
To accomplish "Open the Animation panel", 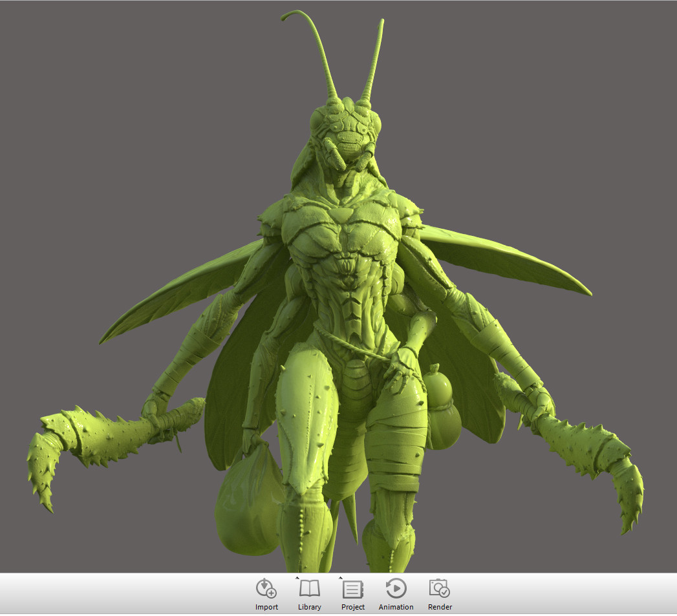I will tap(396, 589).
